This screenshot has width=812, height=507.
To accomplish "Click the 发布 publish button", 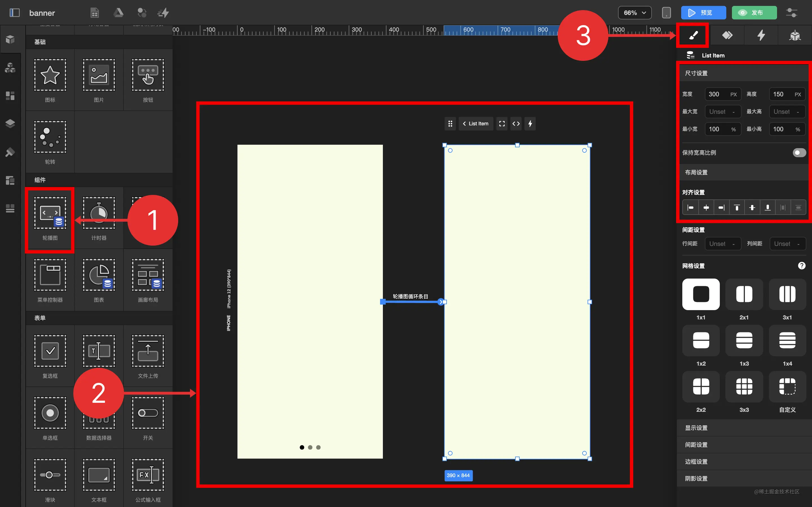I will click(x=754, y=13).
